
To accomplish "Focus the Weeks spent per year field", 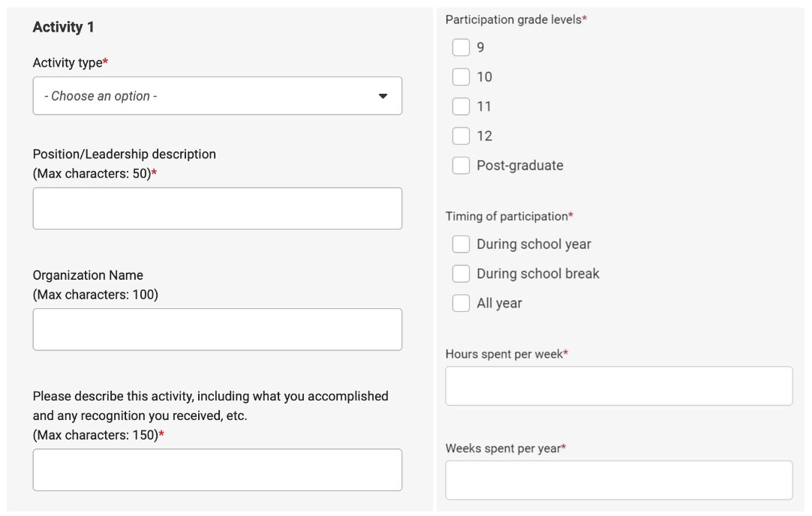I will [x=619, y=480].
